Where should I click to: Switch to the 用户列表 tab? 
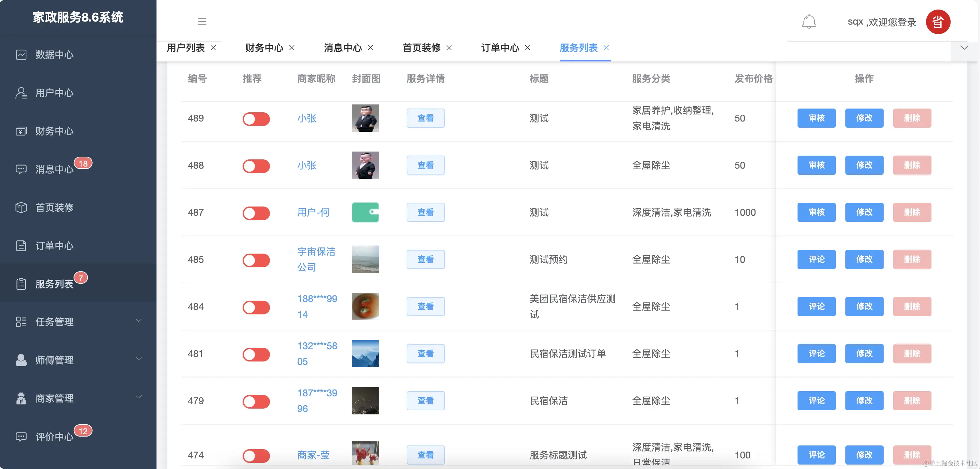[185, 48]
